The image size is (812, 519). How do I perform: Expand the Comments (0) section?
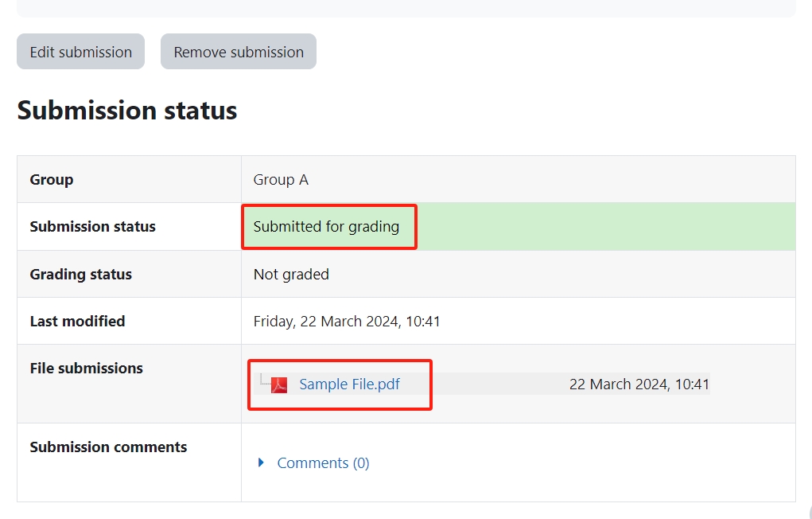(x=322, y=462)
